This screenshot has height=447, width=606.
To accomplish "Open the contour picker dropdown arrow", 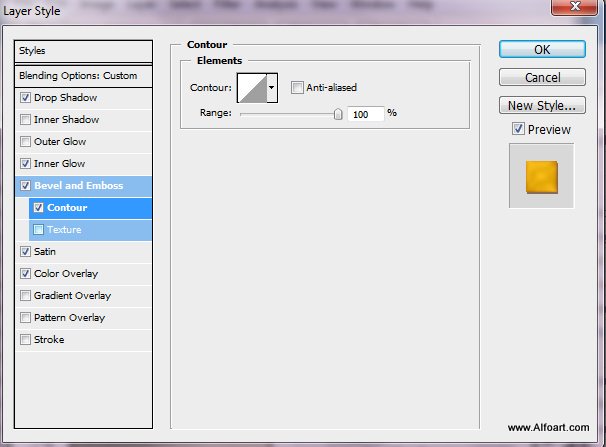I will coord(272,88).
